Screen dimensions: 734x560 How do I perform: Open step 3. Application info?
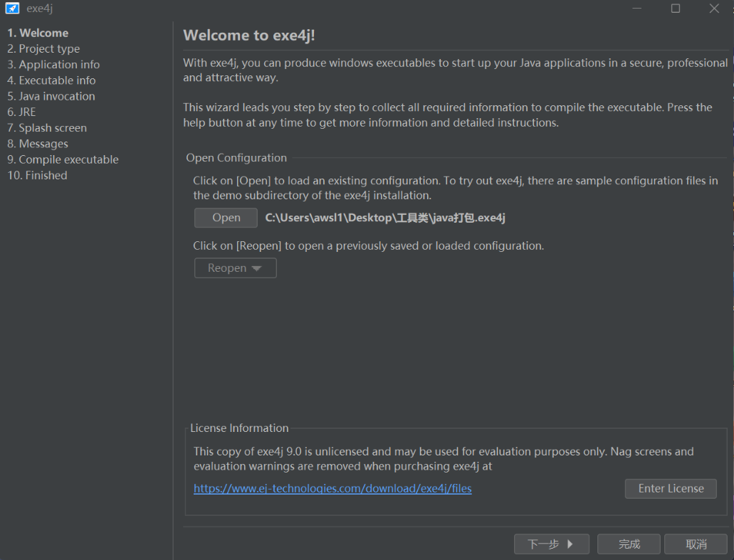pos(53,65)
